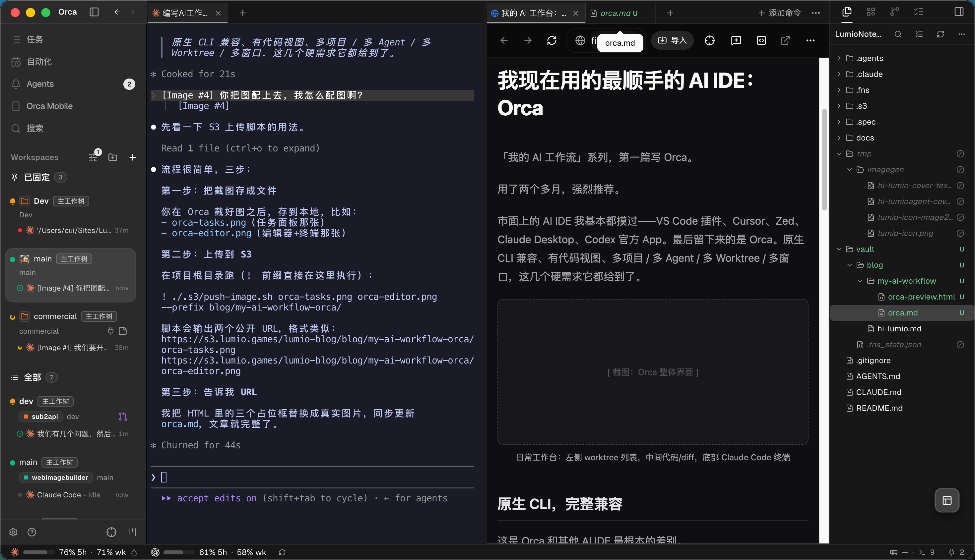Open hi-lumio.md in file tree
975x560 pixels.
click(902, 329)
